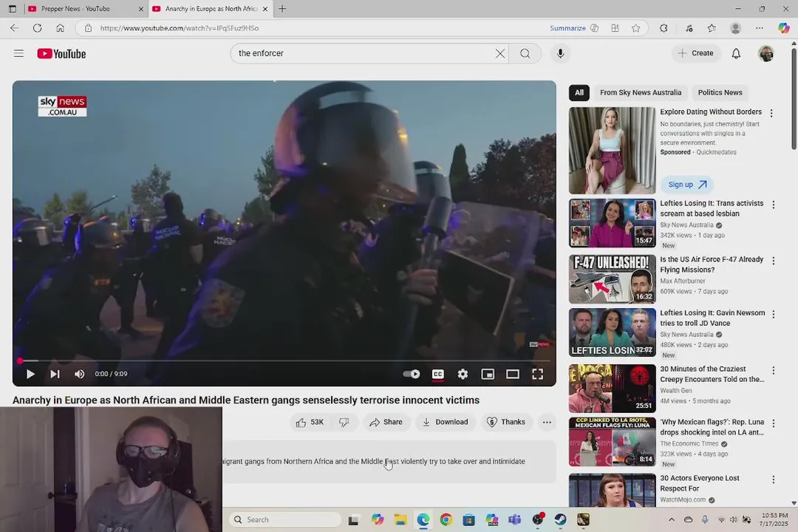The height and width of the screenshot is (532, 798).
Task: Skip to the next video
Action: pyautogui.click(x=55, y=374)
